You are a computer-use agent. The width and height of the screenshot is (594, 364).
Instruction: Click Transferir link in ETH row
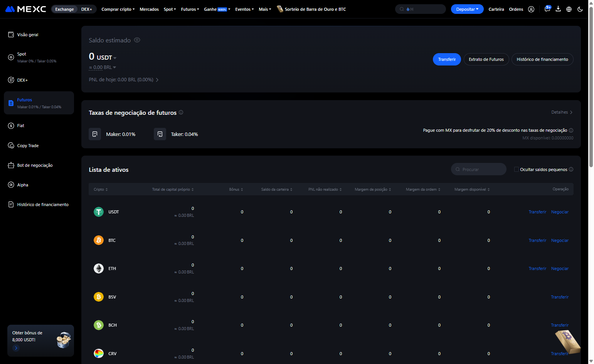point(537,268)
